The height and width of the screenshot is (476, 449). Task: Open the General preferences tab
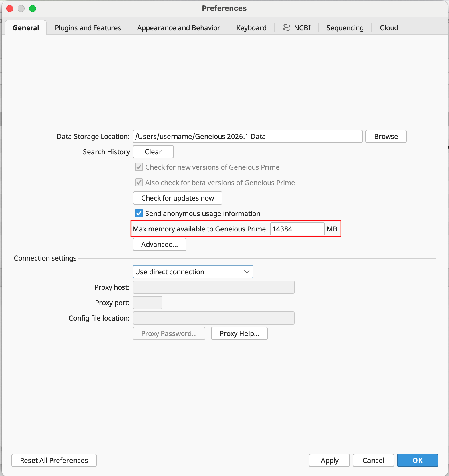[26, 28]
